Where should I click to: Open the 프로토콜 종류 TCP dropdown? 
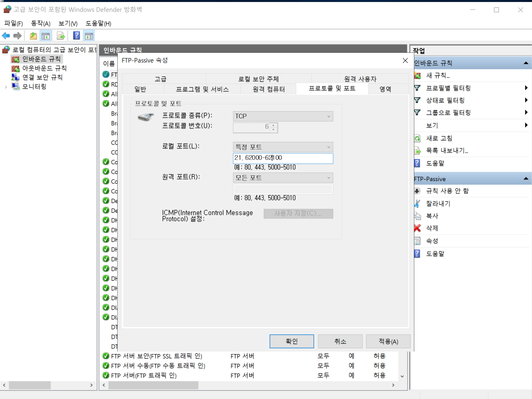pyautogui.click(x=283, y=116)
